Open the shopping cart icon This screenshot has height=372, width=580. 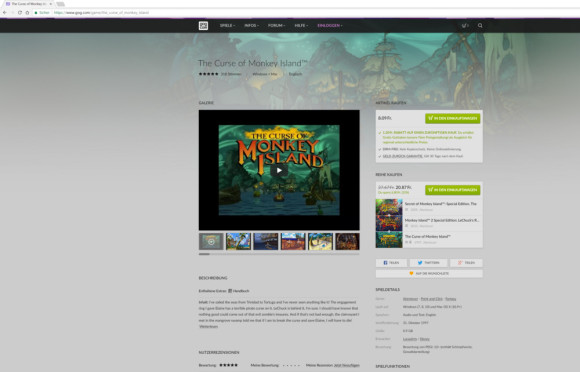(465, 26)
